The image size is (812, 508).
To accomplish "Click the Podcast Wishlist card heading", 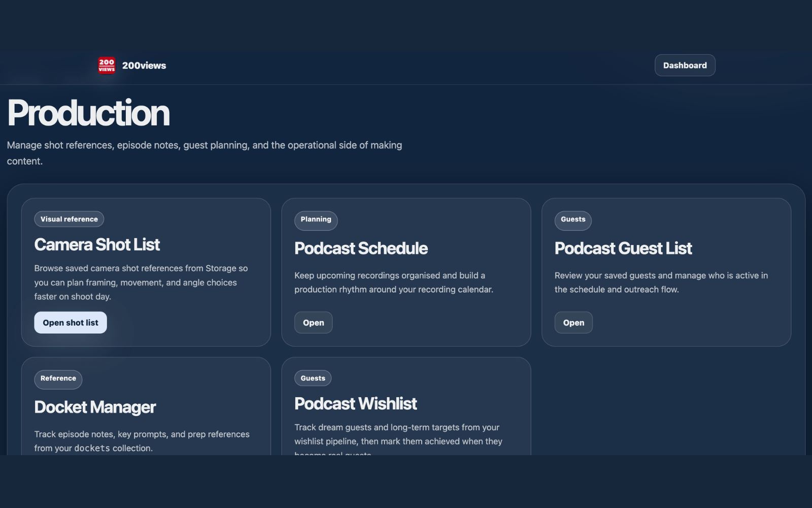I will [355, 404].
